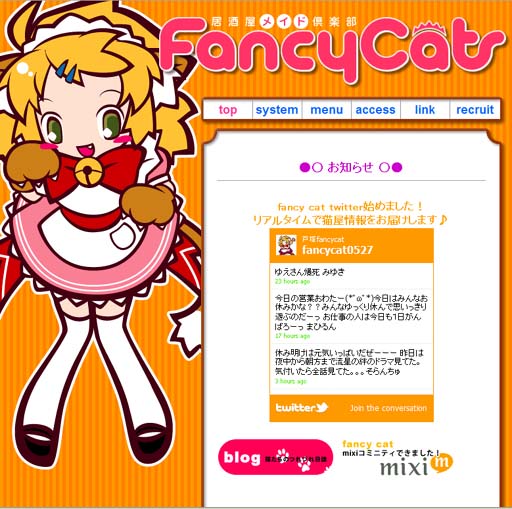Open the 17 hours ago timestamp
Screen dimensions: 512x509
[292, 336]
